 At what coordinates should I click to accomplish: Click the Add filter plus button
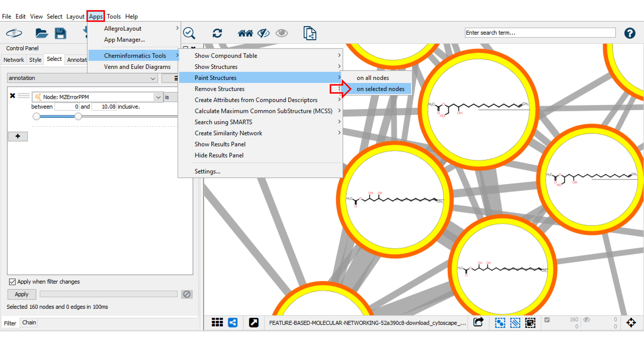point(18,136)
